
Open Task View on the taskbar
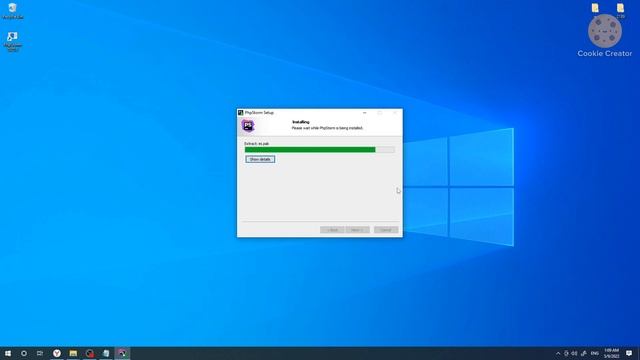(x=40, y=353)
